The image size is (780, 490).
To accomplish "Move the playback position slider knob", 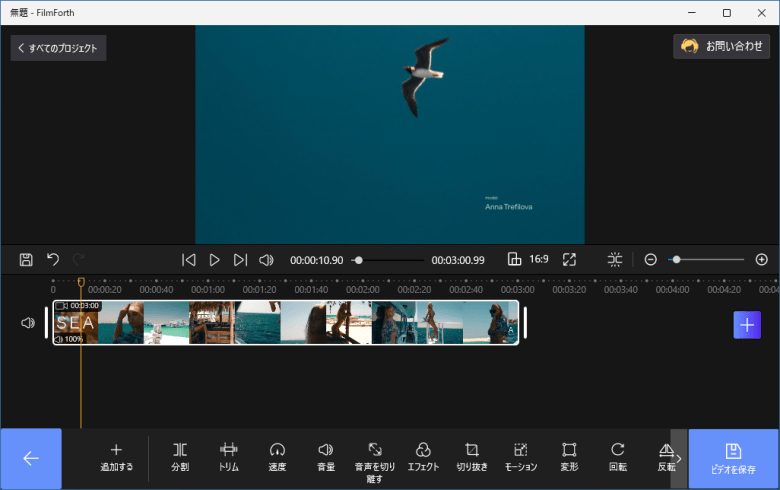I will [x=359, y=260].
